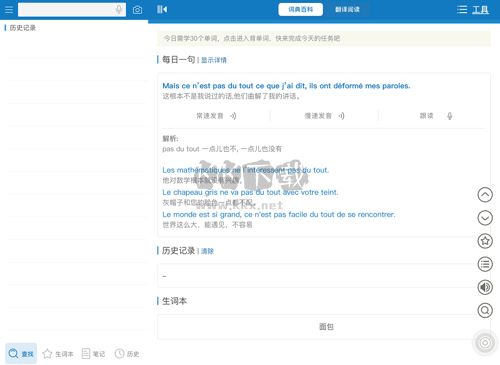
Task: Add to favorites with star circle icon
Action: coord(485,241)
